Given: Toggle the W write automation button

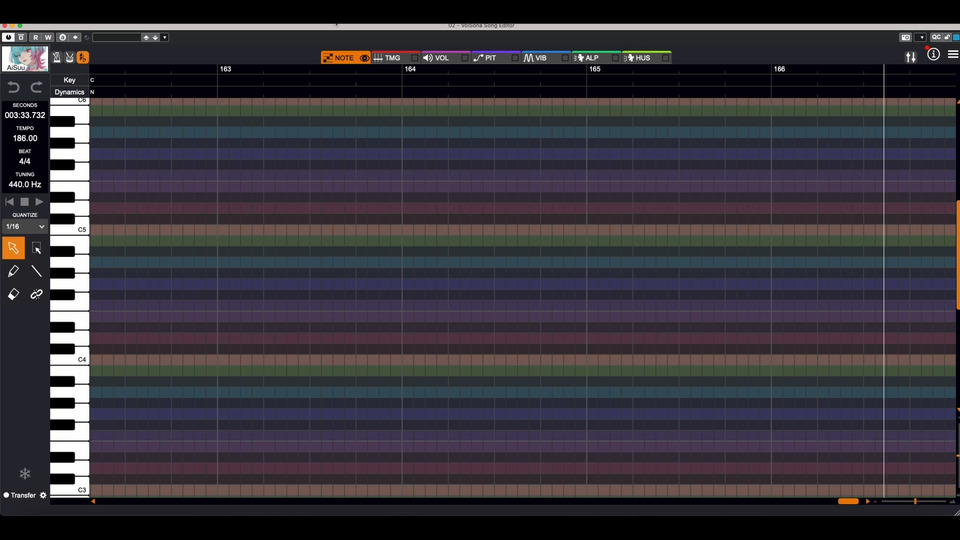Looking at the screenshot, I should (x=48, y=37).
